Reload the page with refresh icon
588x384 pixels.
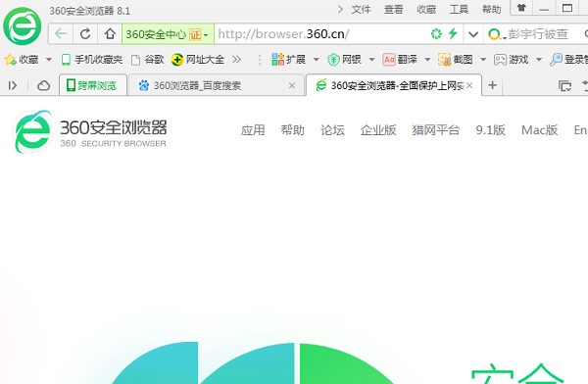[x=85, y=34]
